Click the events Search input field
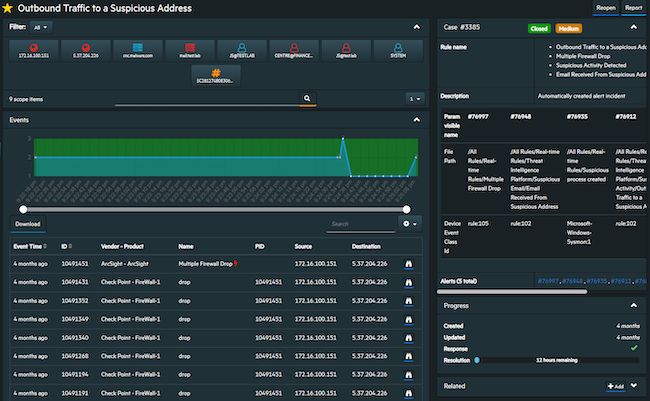The width and height of the screenshot is (650, 401). (x=360, y=224)
